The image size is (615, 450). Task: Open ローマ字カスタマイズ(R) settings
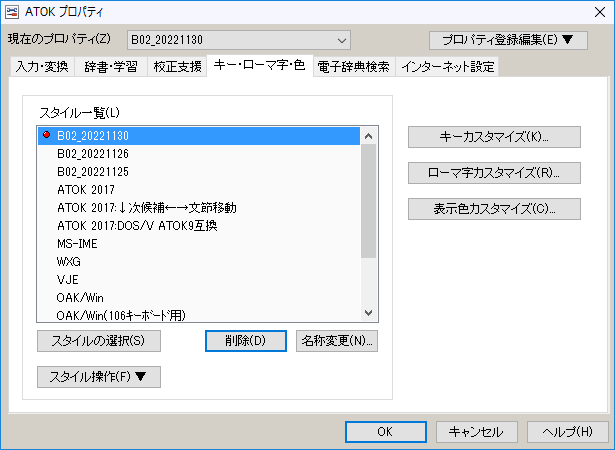tap(494, 173)
